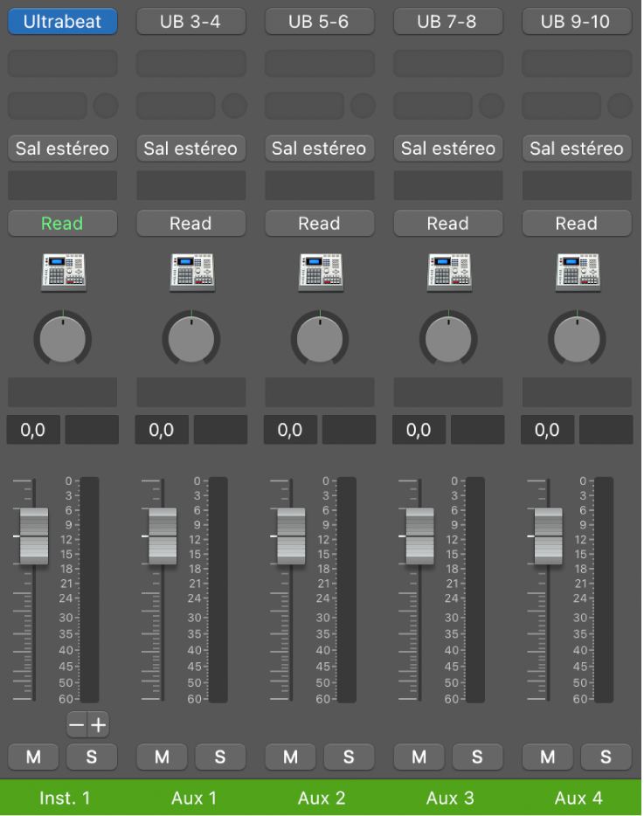Image resolution: width=644 pixels, height=816 pixels.
Task: Open the Ultrabeat instrument slot
Action: coord(62,21)
